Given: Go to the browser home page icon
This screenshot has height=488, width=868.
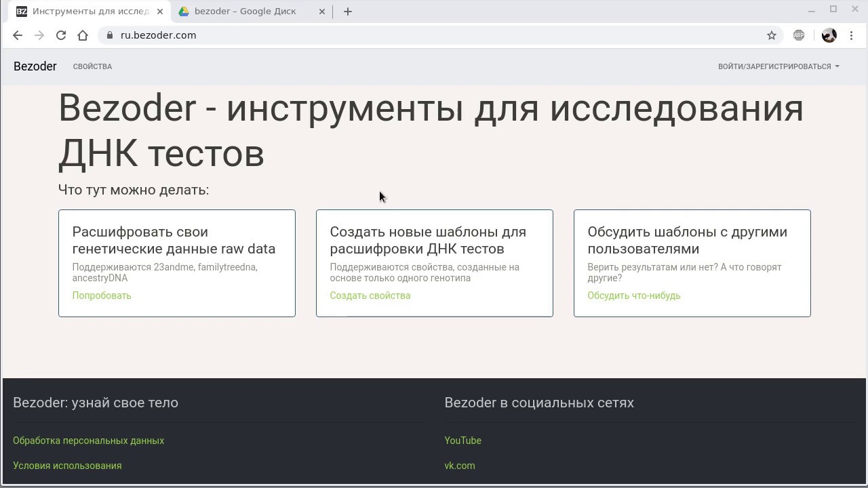Looking at the screenshot, I should click(x=83, y=35).
